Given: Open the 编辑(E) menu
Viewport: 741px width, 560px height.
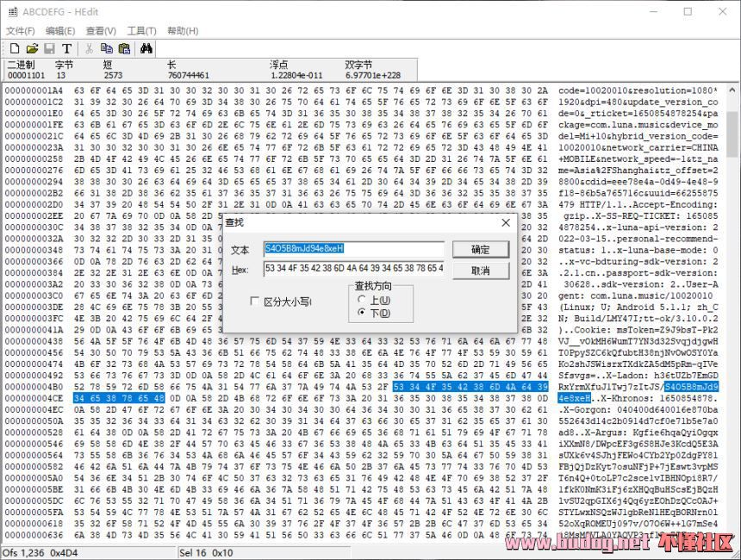Looking at the screenshot, I should 60,31.
